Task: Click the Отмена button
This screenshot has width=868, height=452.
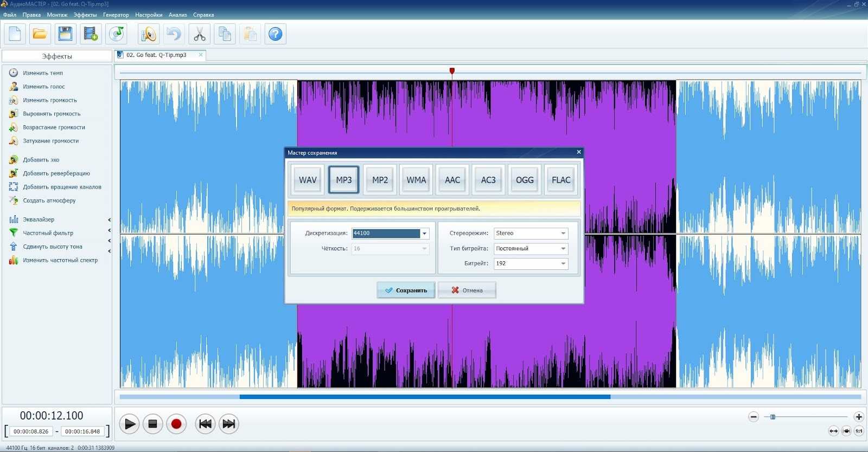Action: [467, 290]
